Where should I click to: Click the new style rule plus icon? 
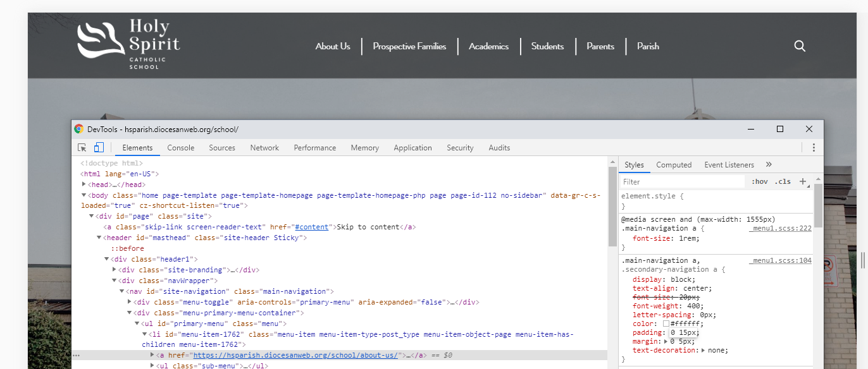(x=803, y=181)
